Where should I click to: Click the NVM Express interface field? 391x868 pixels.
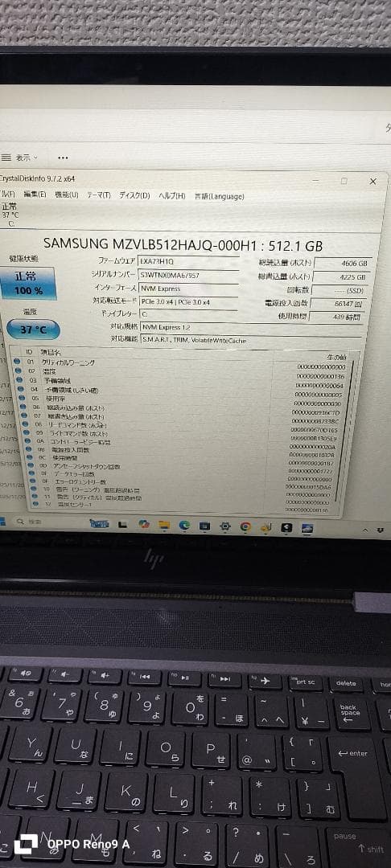click(x=188, y=289)
